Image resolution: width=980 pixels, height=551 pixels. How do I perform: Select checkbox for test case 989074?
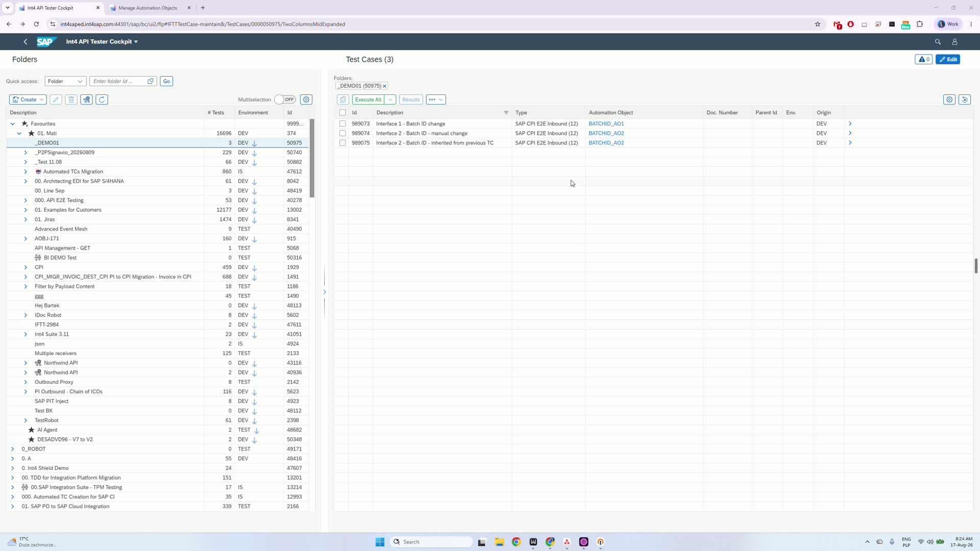[342, 134]
